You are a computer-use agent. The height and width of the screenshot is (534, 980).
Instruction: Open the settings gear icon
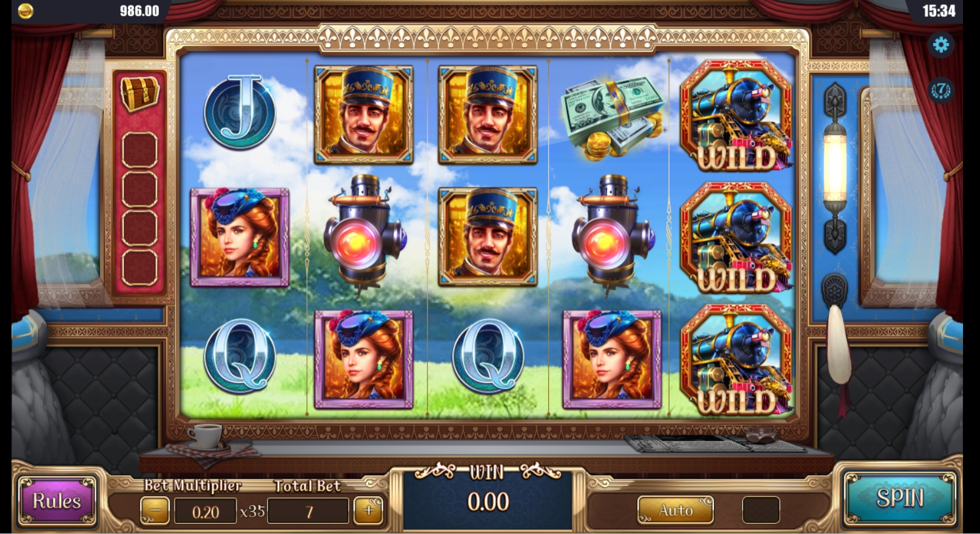(x=940, y=45)
